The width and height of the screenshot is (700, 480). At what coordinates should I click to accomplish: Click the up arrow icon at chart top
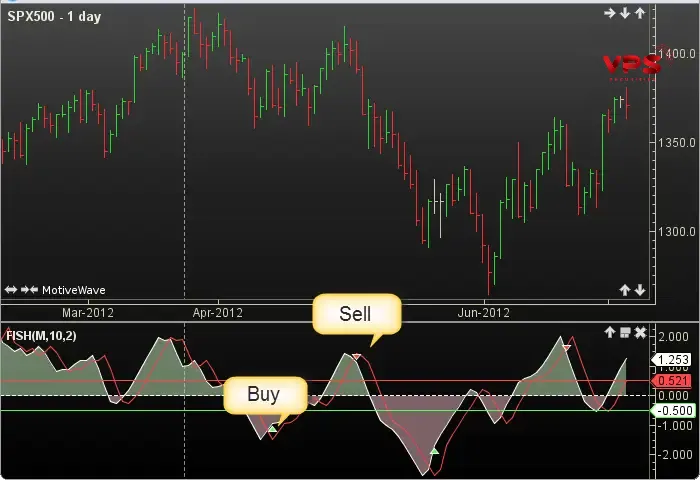point(640,13)
